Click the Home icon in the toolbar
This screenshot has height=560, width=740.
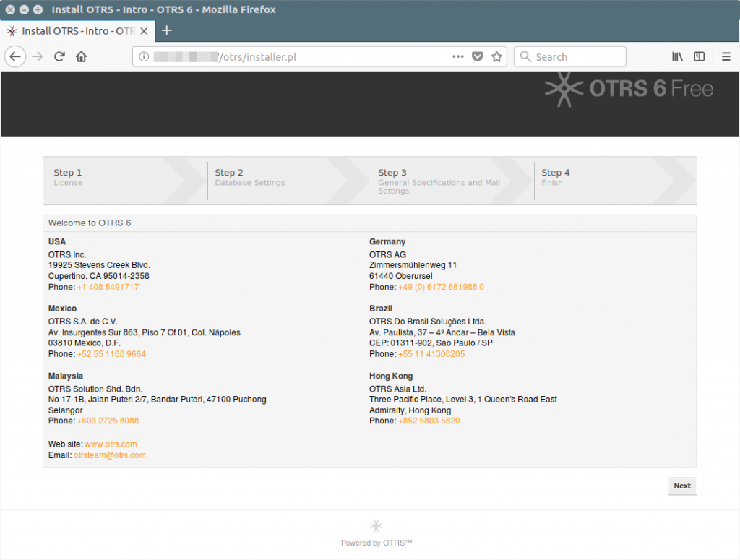point(81,56)
